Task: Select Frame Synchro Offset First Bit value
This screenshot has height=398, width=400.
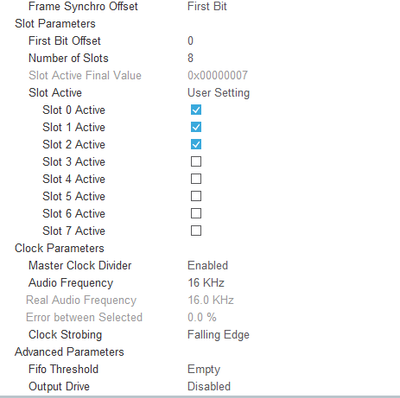Action: pyautogui.click(x=207, y=6)
